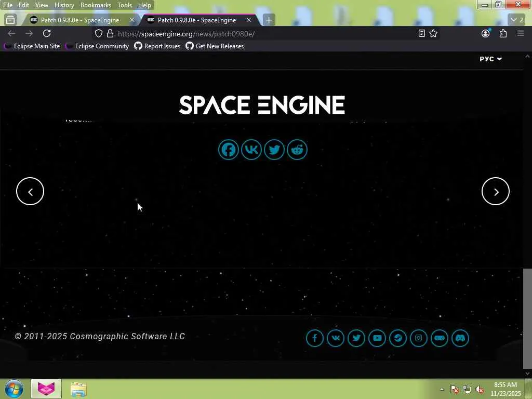Show hidden system tray icons
The image size is (532, 399).
442,389
